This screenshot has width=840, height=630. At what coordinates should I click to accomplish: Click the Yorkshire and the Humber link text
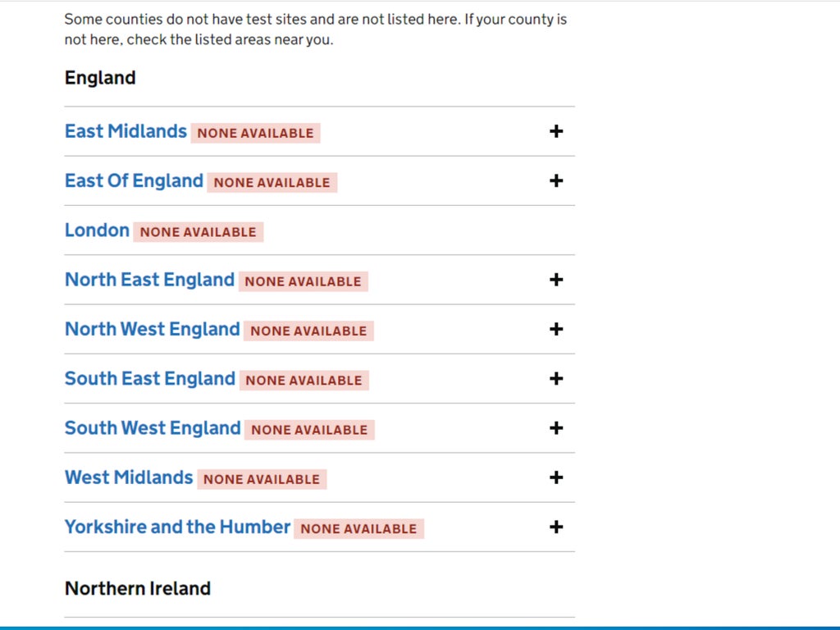[177, 527]
